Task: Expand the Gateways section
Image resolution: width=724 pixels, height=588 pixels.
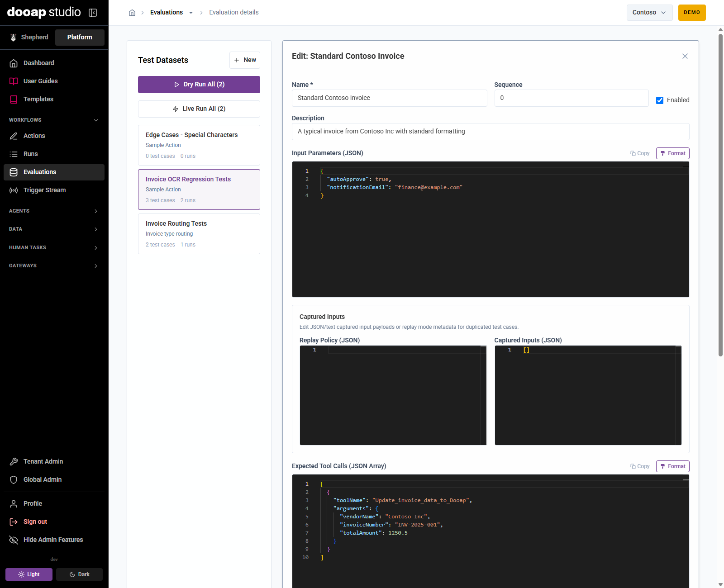Action: click(54, 266)
